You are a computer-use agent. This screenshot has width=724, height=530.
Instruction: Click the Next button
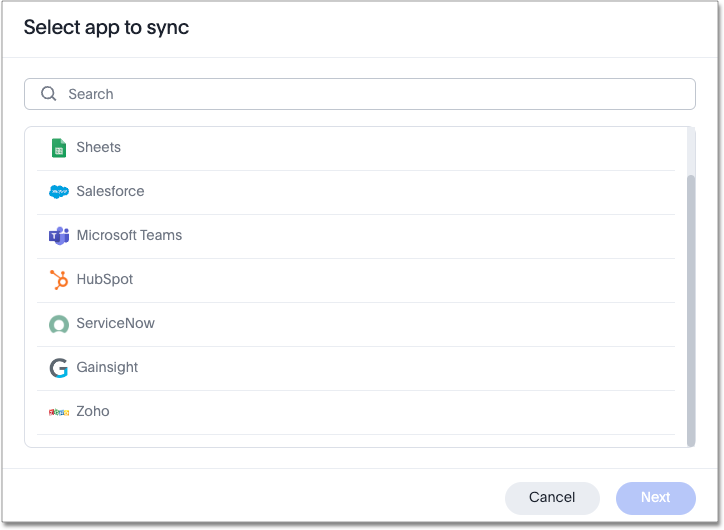[655, 498]
